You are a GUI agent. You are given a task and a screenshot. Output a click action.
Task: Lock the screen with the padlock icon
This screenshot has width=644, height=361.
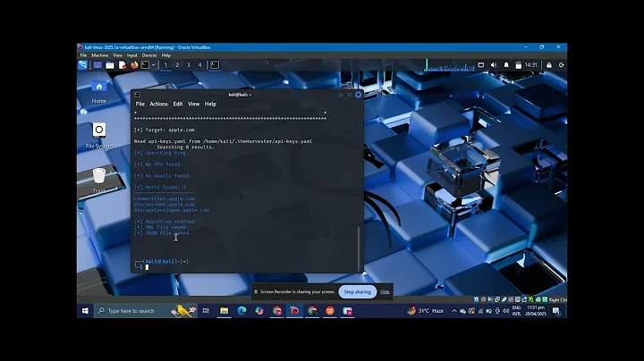pyautogui.click(x=548, y=65)
